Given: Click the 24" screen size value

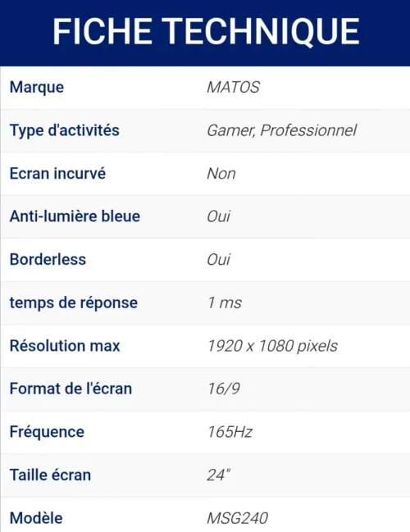Looking at the screenshot, I should tap(219, 475).
